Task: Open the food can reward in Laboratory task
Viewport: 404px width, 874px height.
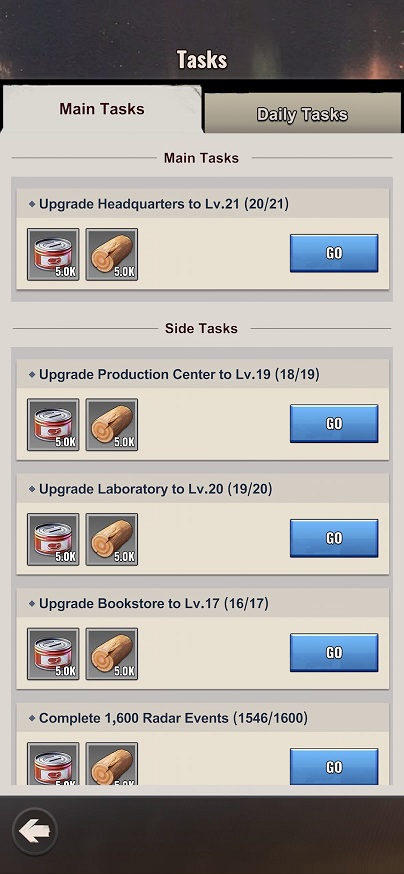Action: coord(53,539)
